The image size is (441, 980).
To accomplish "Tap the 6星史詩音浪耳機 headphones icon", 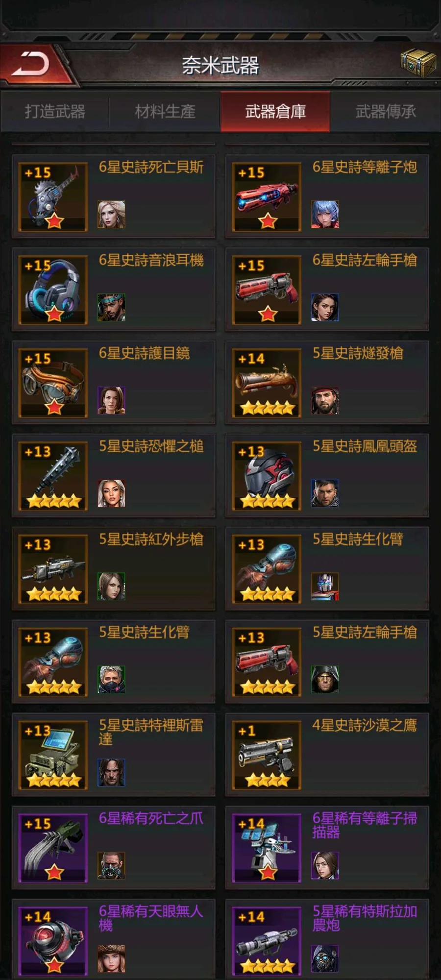I will [53, 290].
